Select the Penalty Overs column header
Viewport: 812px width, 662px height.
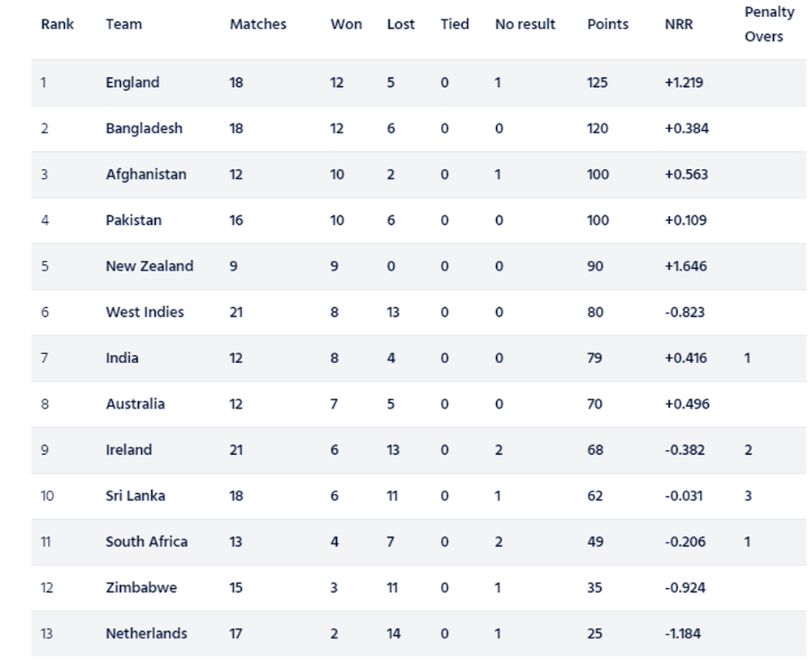[x=769, y=24]
